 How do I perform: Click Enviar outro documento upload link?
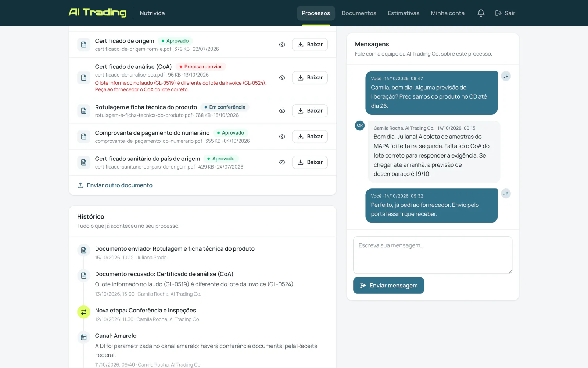pos(115,185)
